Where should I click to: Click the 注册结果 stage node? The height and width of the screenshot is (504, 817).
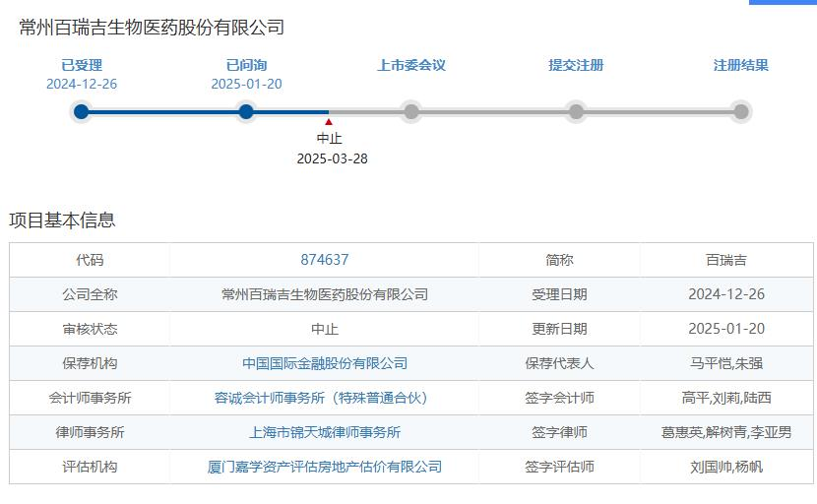tap(740, 111)
